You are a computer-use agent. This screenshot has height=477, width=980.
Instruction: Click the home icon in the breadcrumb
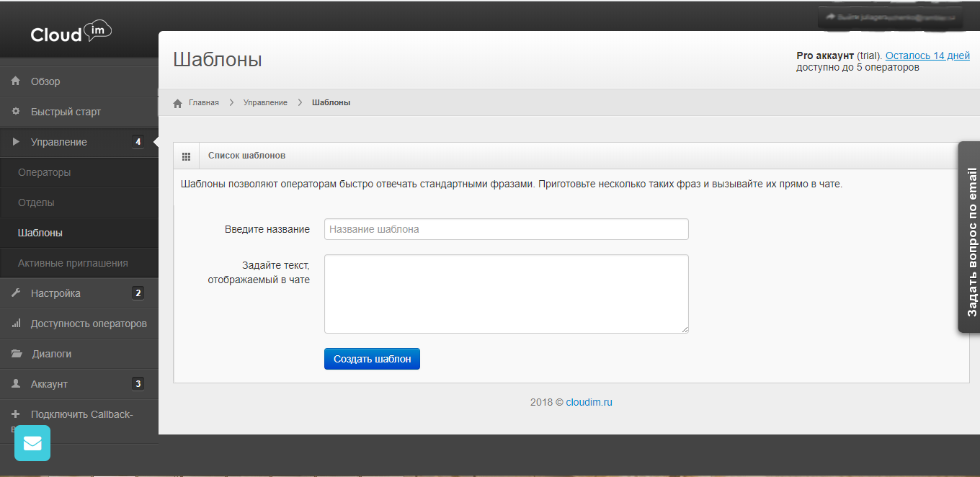tap(177, 102)
